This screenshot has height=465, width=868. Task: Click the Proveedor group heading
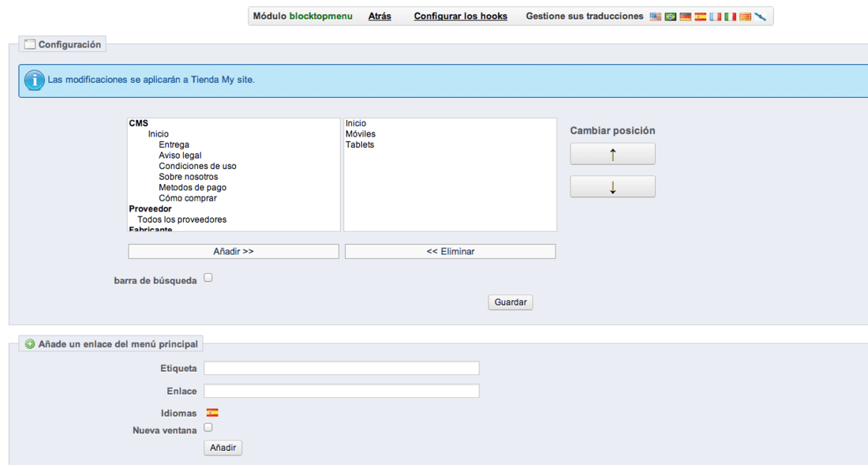click(x=150, y=208)
